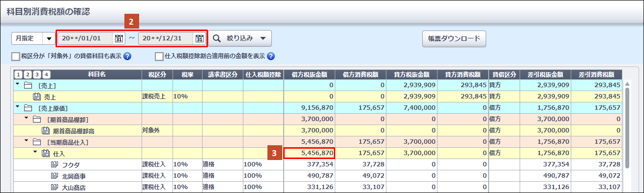This screenshot has height=193, width=644.
Task: Click 適格 cell in フクダ row
Action: pos(222,164)
